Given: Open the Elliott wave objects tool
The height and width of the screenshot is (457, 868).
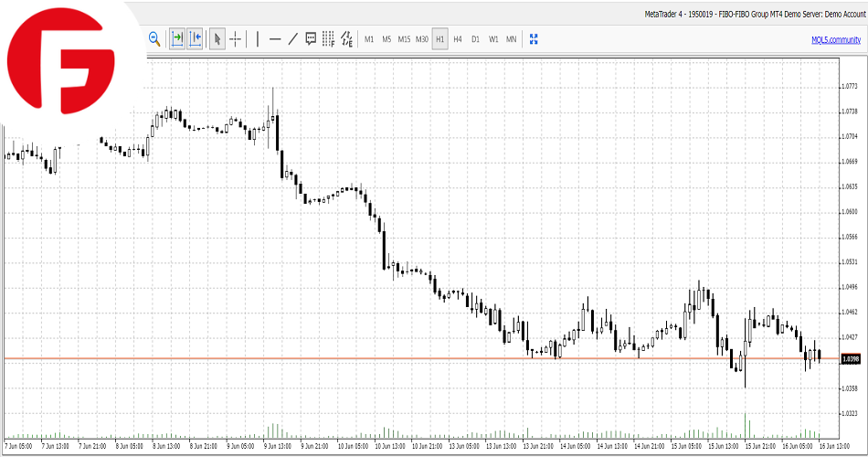Looking at the screenshot, I should (346, 38).
